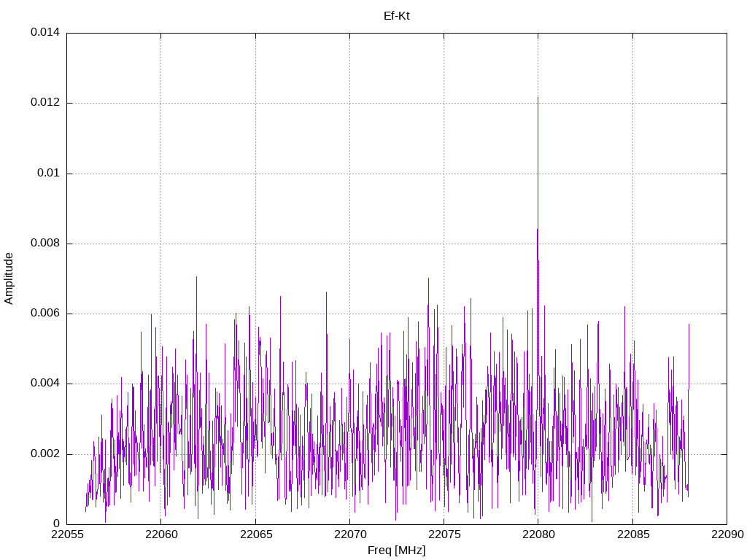The width and height of the screenshot is (747, 560).
Task: Click the tallest spike's tip near 22080 MHz
Action: point(538,98)
